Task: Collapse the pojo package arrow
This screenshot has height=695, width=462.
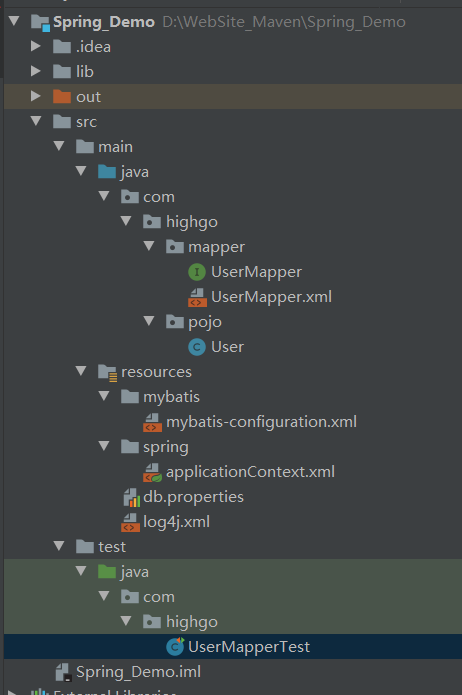Action: (149, 320)
